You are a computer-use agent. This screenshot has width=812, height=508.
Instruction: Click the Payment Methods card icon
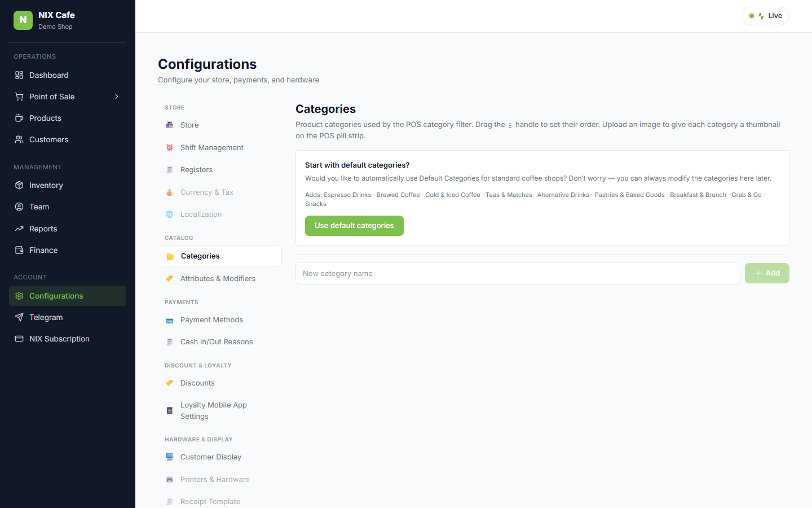[170, 320]
